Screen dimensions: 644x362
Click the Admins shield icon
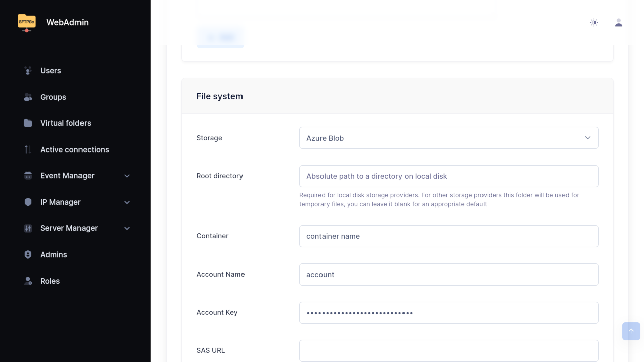[28, 255]
